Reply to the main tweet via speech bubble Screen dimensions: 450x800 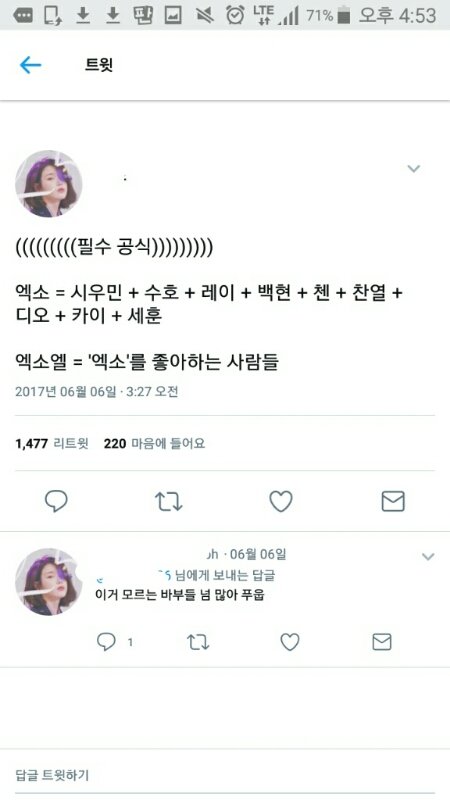point(56,501)
